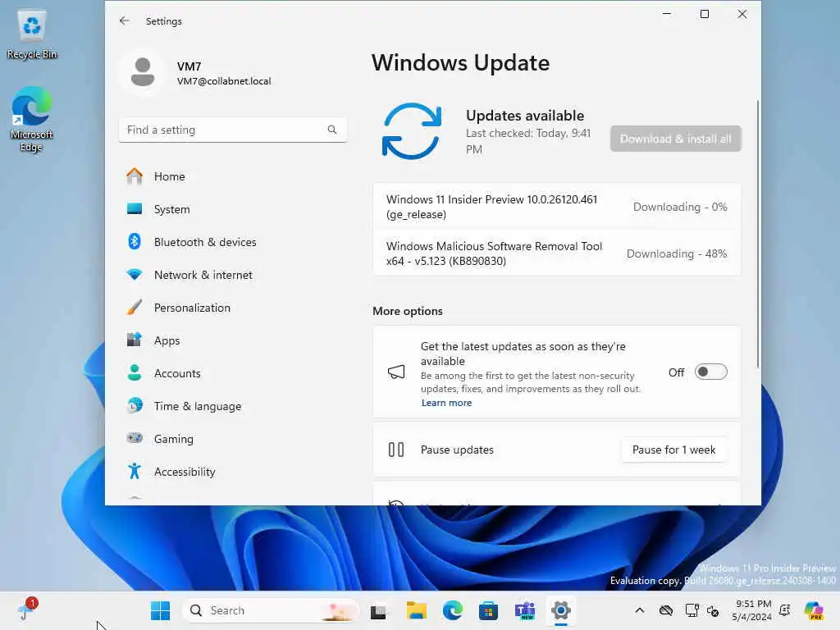The image size is (840, 630).
Task: Click the Apps icon in sidebar
Action: (135, 340)
